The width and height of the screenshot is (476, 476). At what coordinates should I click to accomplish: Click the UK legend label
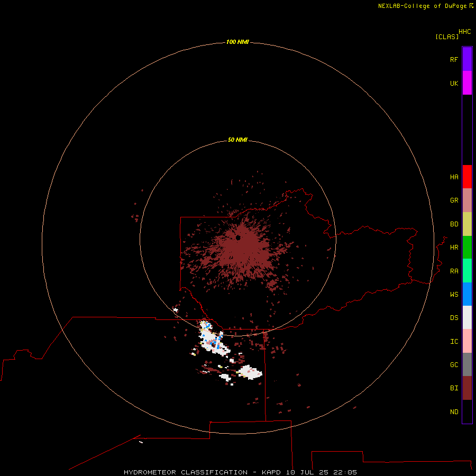tap(454, 83)
